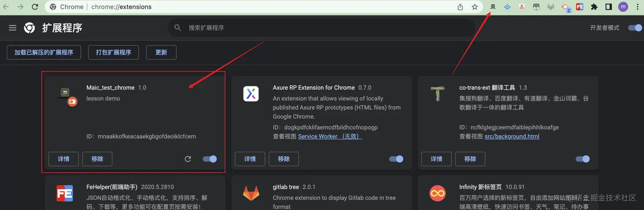Image resolution: width=644 pixels, height=210 pixels.
Task: Open the FeHelper FE toolbar icon
Action: (x=580, y=7)
